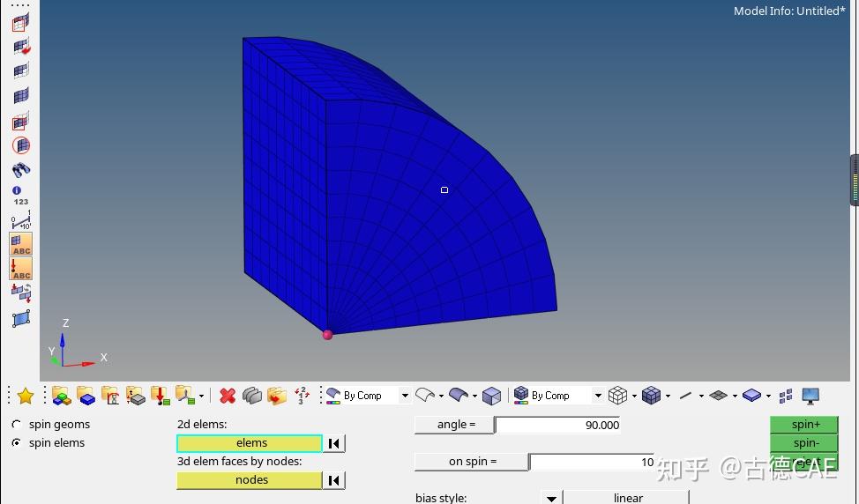Click the transparent cube transparency icon
The image size is (859, 504).
(x=491, y=396)
